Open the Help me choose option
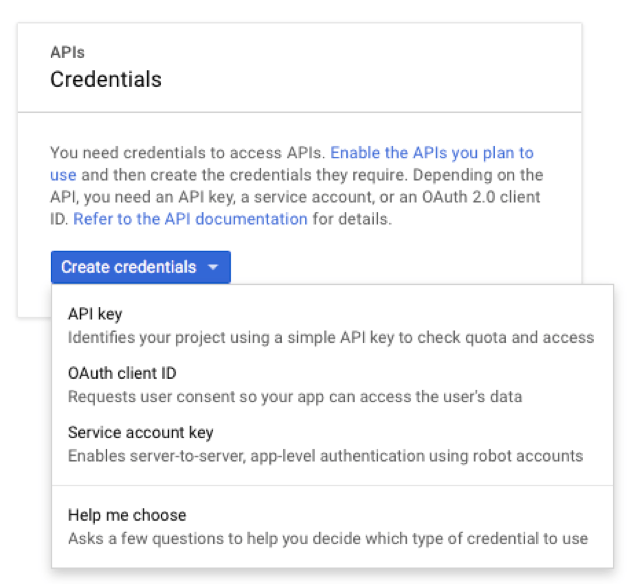The height and width of the screenshot is (584, 635). (x=127, y=515)
